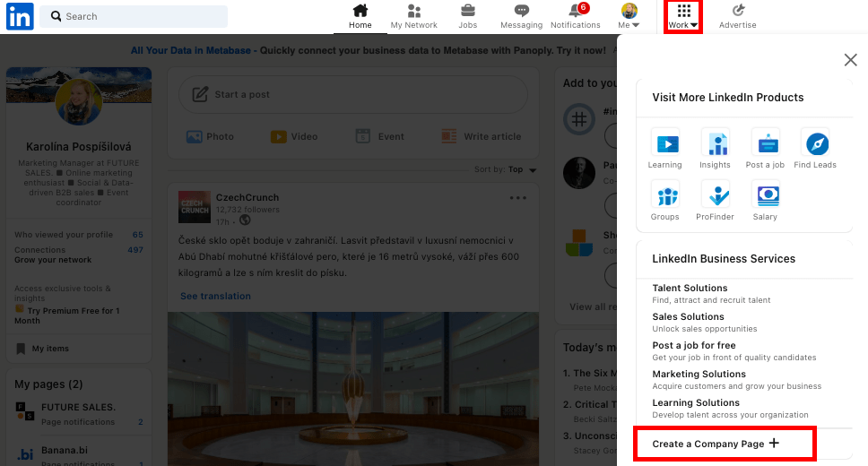Click the Notifications bell icon

coord(575,11)
